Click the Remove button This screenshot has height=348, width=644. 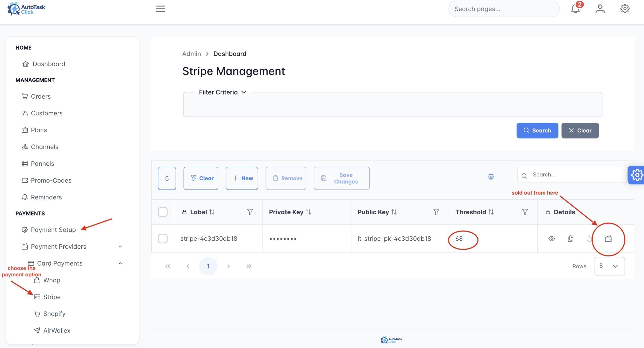pyautogui.click(x=286, y=178)
